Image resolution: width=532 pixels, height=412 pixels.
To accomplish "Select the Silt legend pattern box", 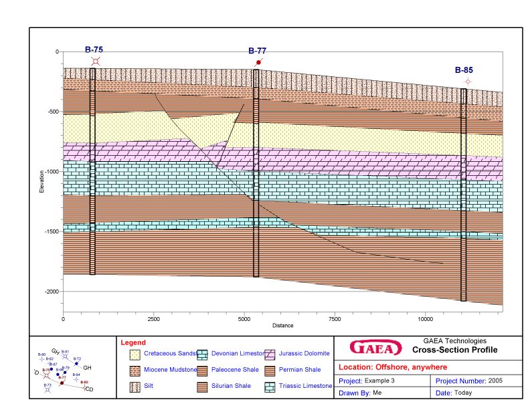I will (134, 386).
